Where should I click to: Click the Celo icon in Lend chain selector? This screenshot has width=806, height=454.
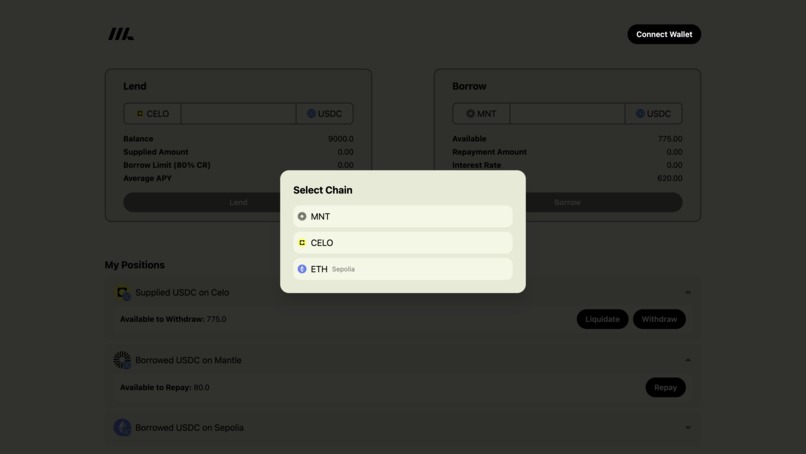tap(139, 114)
